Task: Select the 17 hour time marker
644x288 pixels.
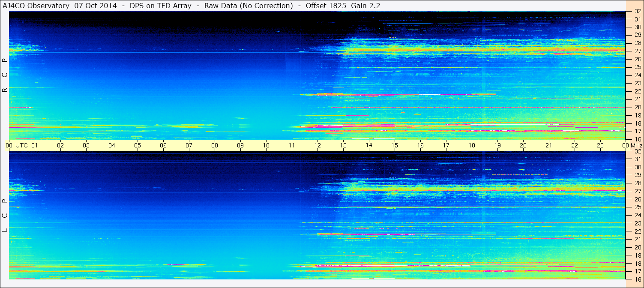Action: [446, 145]
